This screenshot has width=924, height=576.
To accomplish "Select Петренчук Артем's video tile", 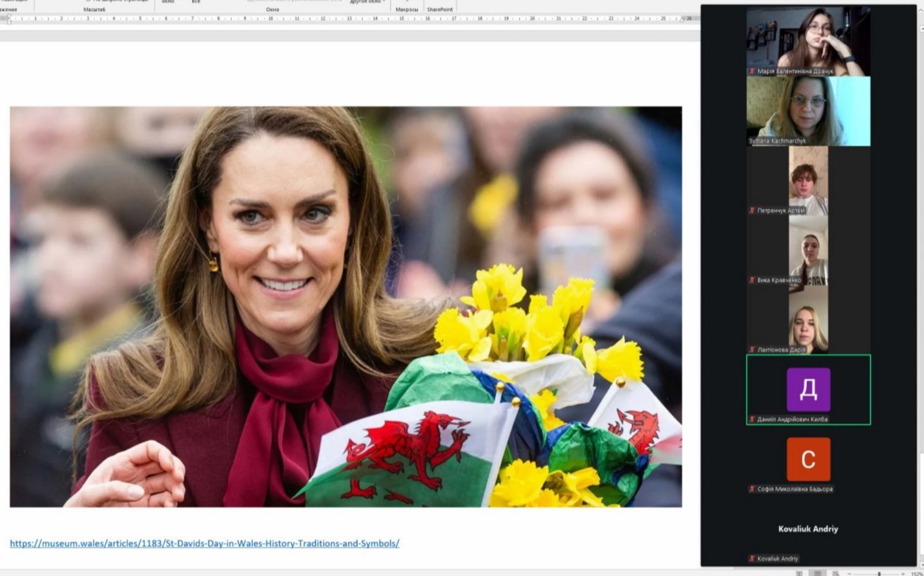I will [x=808, y=181].
